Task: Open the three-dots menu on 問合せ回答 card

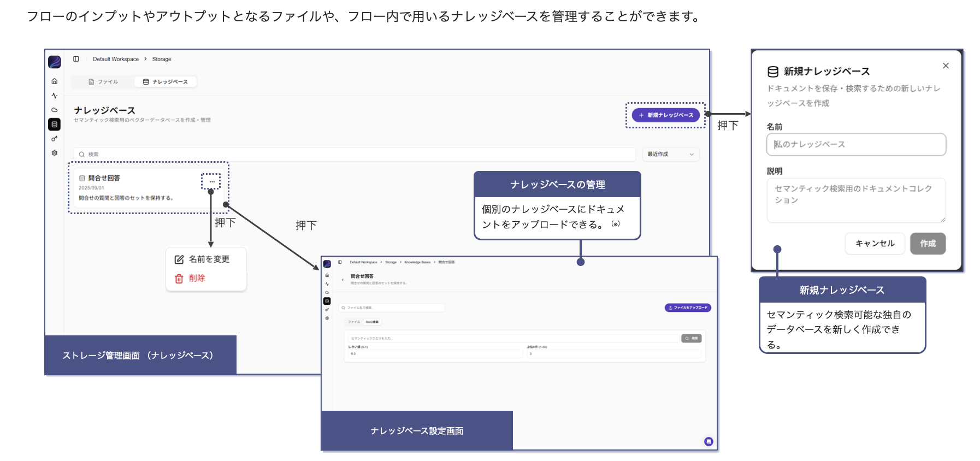Action: (212, 181)
